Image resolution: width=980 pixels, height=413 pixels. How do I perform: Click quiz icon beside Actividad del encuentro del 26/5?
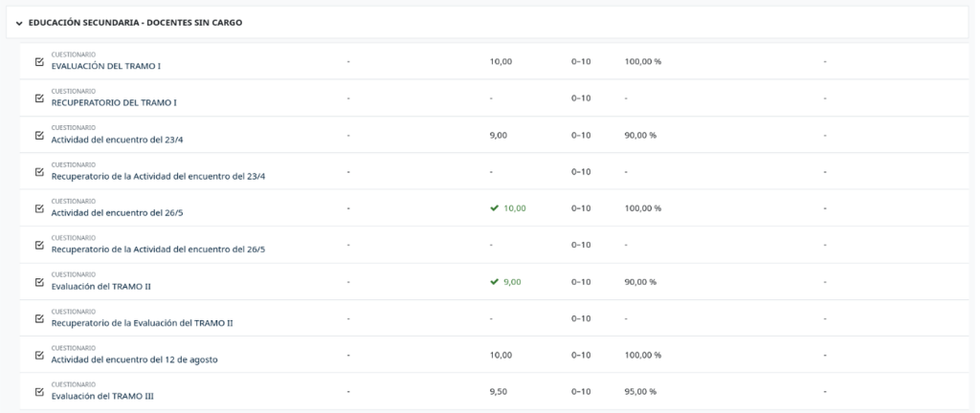click(x=39, y=208)
